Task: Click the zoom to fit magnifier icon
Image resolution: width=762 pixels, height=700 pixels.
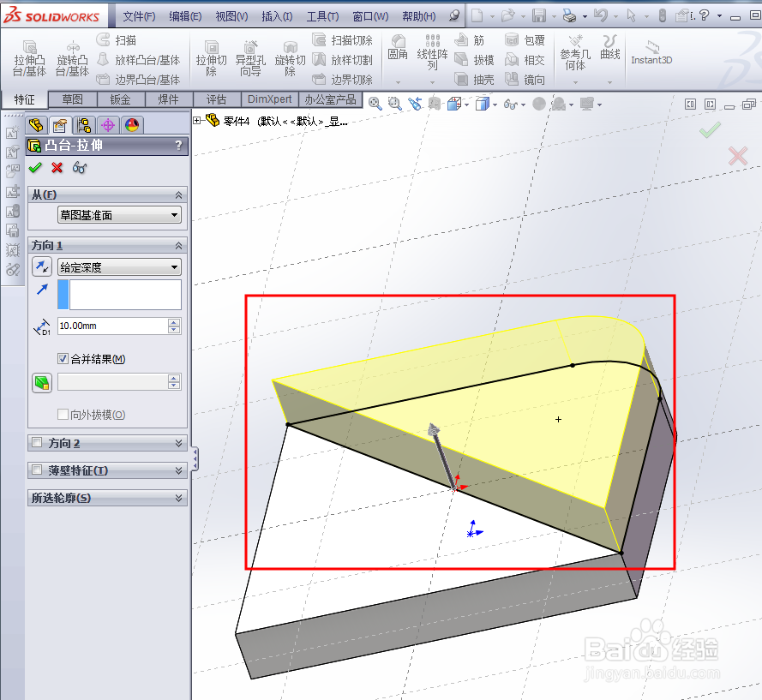Action: coord(375,104)
